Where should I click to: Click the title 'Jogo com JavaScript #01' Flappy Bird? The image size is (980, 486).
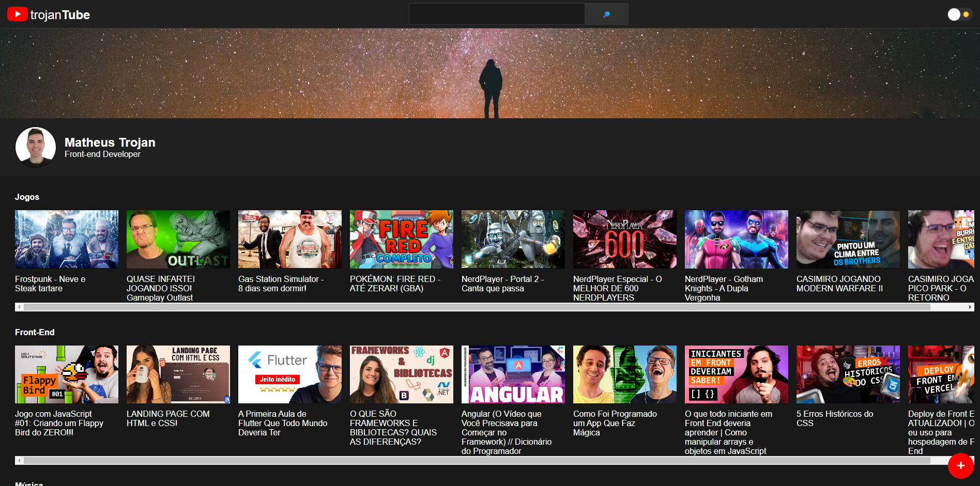(59, 423)
